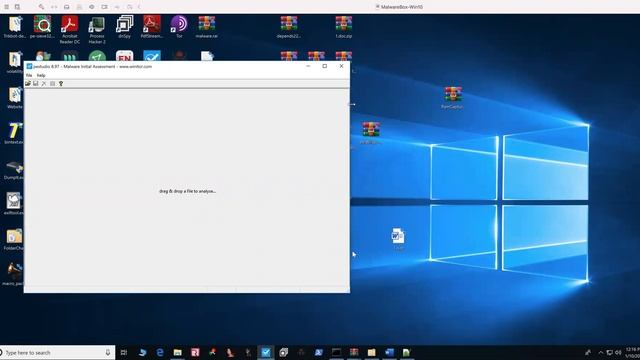Click the open file toolbar icon in pestudio
This screenshot has height=360, width=640.
(28, 84)
